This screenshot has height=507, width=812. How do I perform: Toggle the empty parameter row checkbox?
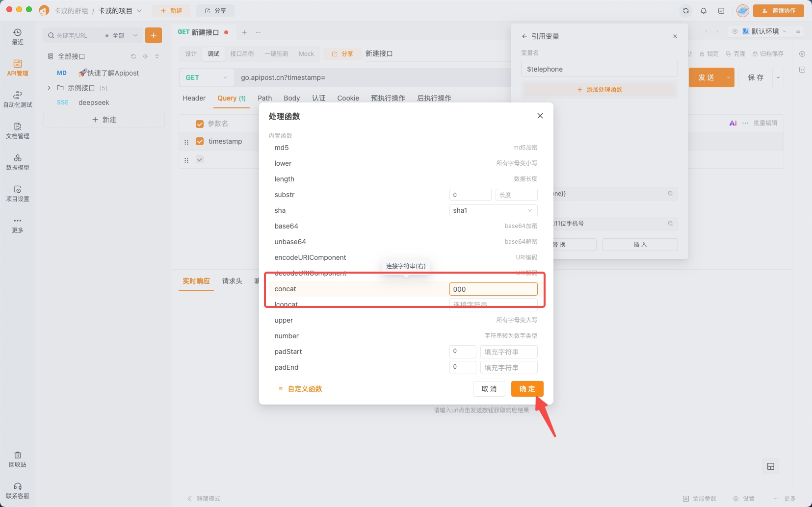200,159
